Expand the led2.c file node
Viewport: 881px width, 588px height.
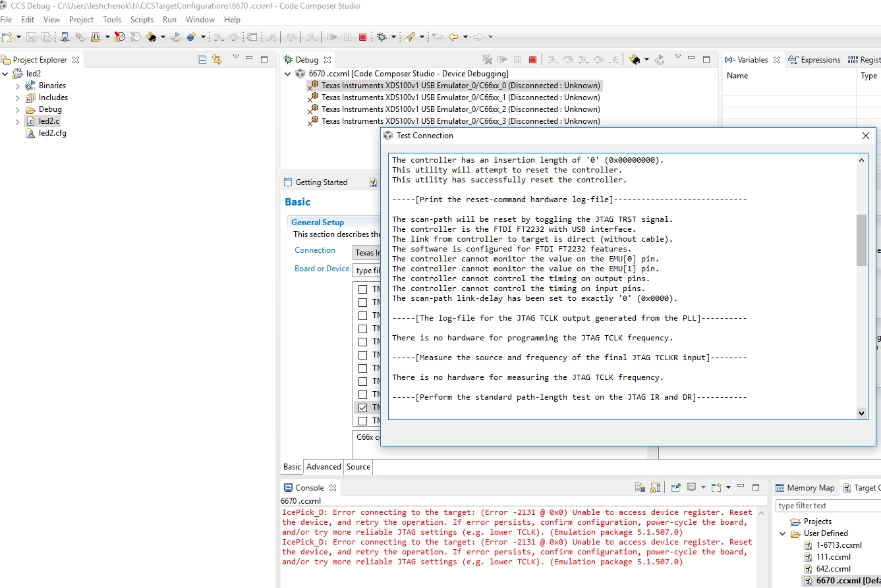tap(18, 121)
